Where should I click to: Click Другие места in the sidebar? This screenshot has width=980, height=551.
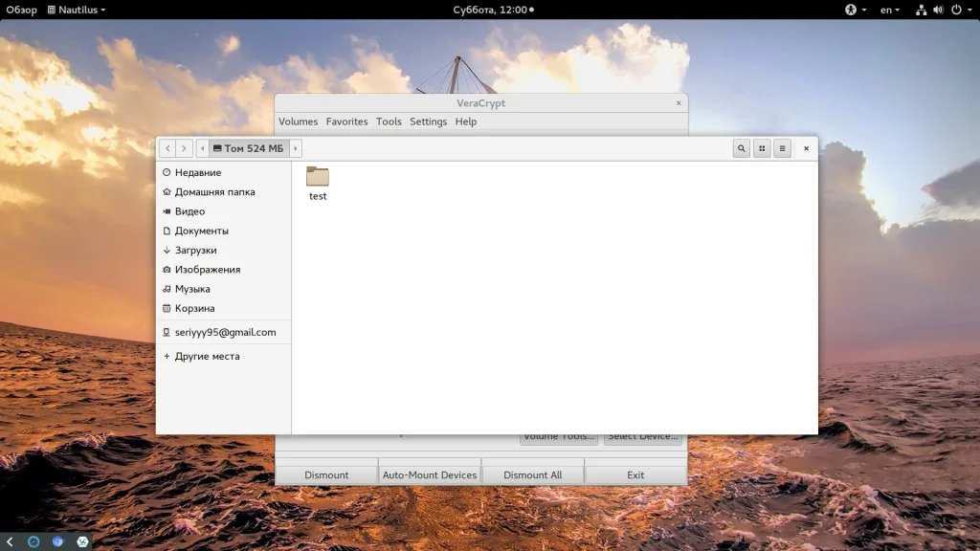point(207,356)
